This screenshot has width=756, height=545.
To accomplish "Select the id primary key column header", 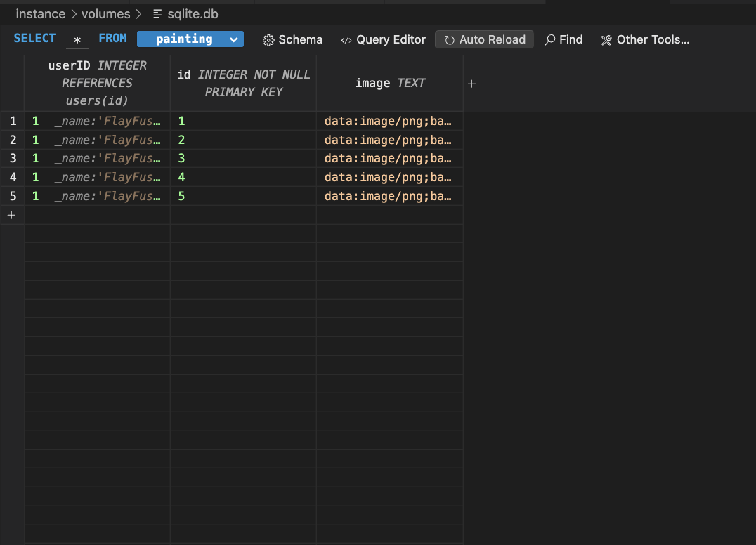I will (x=244, y=83).
